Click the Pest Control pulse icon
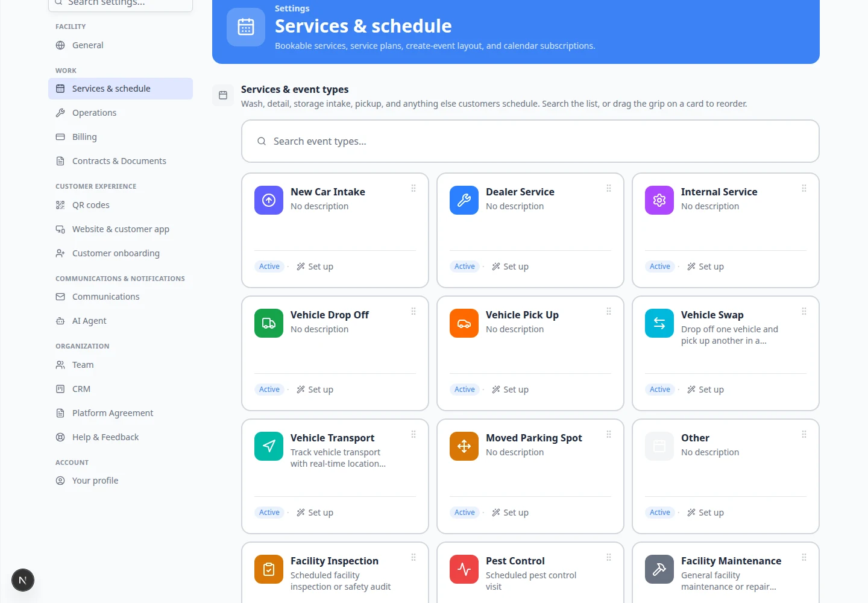Viewport: 868px width, 603px height. coord(464,569)
